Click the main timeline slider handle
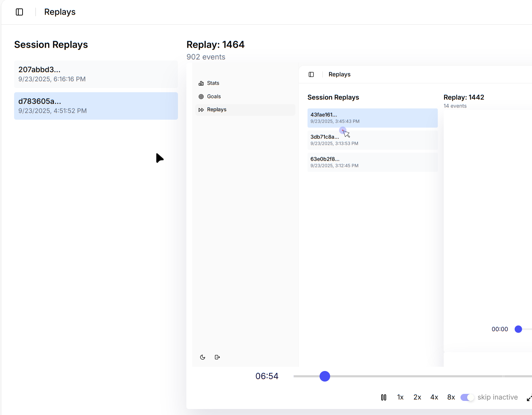532x415 pixels. [325, 376]
